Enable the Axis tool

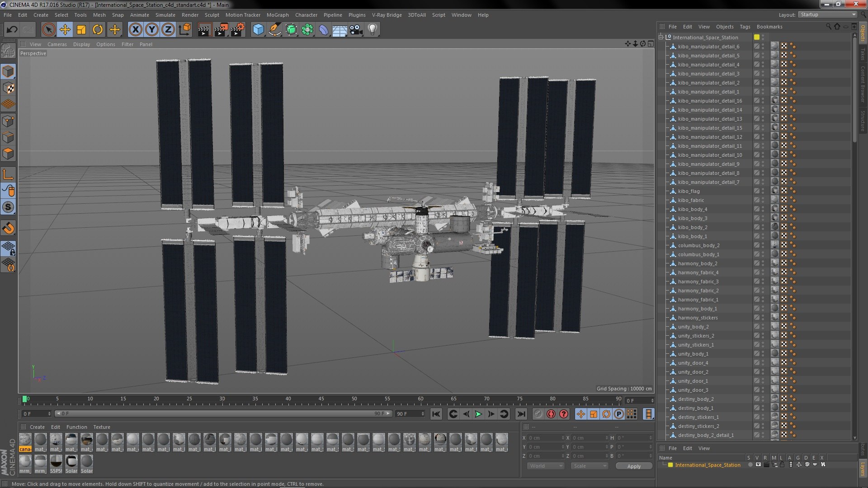(x=8, y=174)
